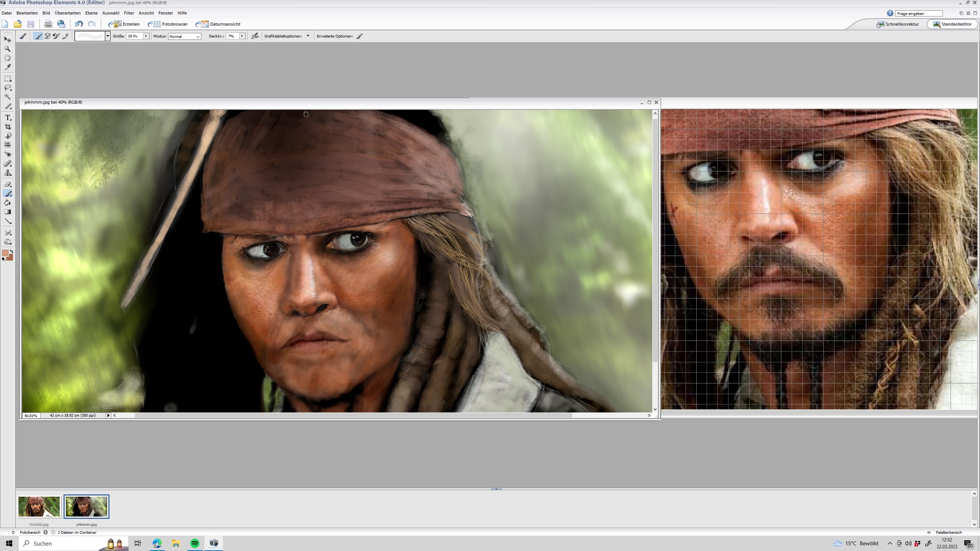The image size is (980, 551).
Task: Switch to the Impressionist Brush mode
Action: pyautogui.click(x=47, y=36)
